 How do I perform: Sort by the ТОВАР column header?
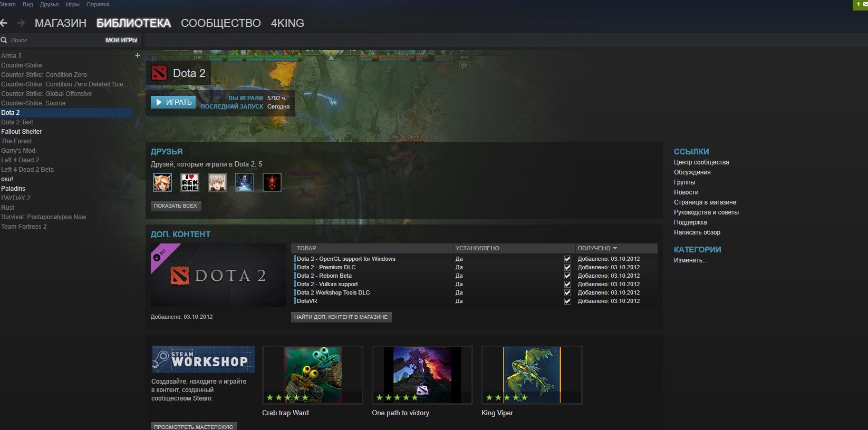pyautogui.click(x=306, y=248)
